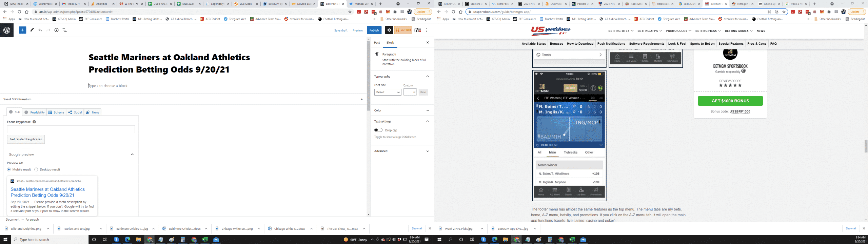Click the GET $1000 BONUS button
Image resolution: width=868 pixels, height=244 pixels.
730,101
